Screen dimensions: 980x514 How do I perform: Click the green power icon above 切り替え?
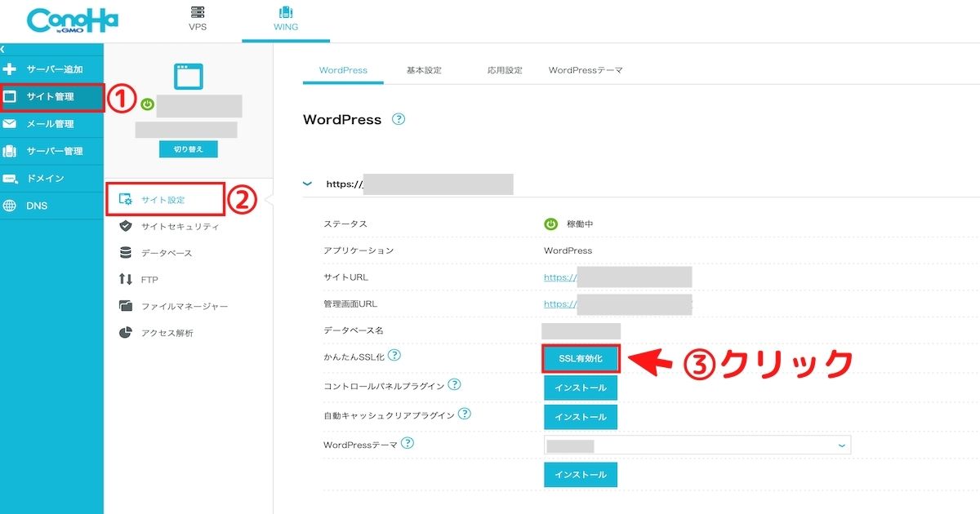point(147,104)
